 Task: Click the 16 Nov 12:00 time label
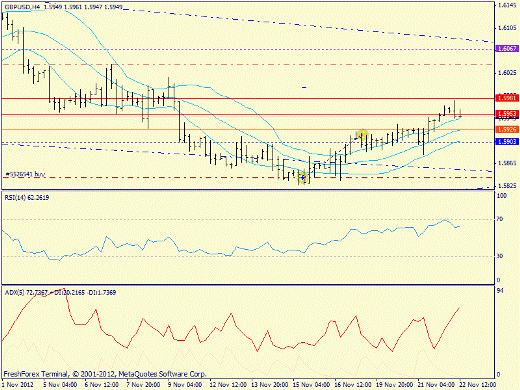[353, 385]
